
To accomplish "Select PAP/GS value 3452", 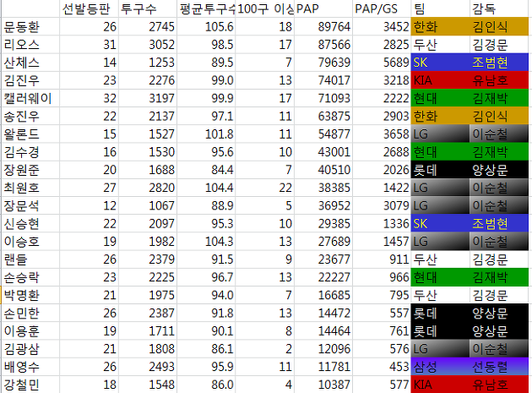I will coord(382,26).
